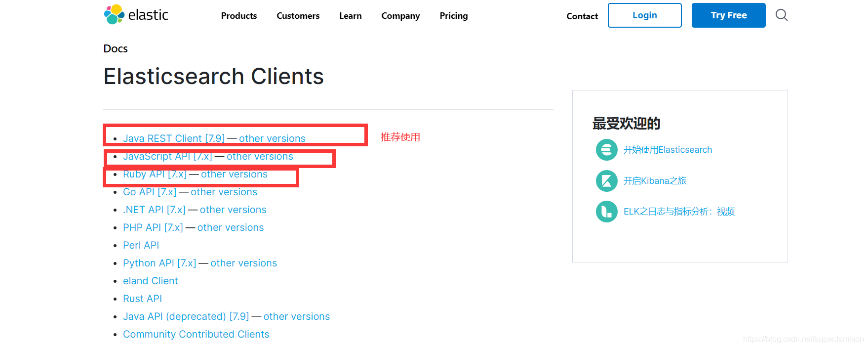Image resolution: width=868 pixels, height=348 pixels.
Task: Open Go API [7.x] link
Action: 150,192
